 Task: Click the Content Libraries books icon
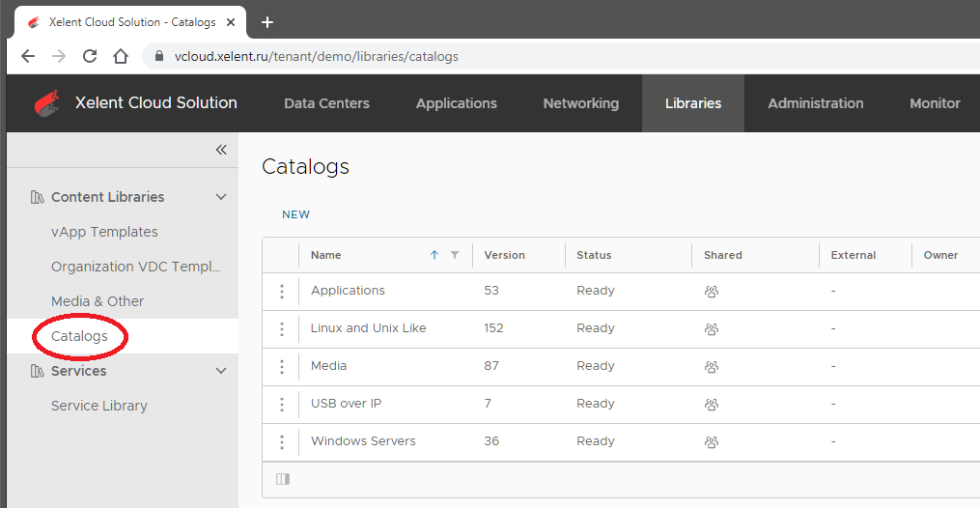(37, 197)
